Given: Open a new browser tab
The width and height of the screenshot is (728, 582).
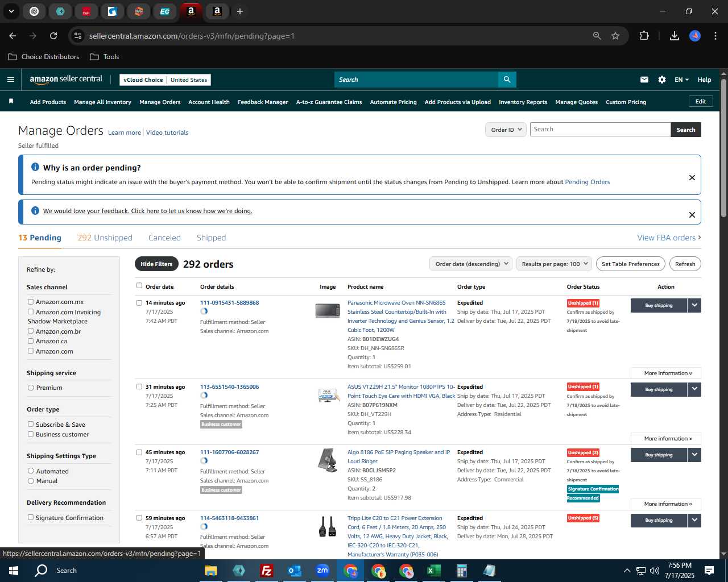Looking at the screenshot, I should pyautogui.click(x=240, y=11).
